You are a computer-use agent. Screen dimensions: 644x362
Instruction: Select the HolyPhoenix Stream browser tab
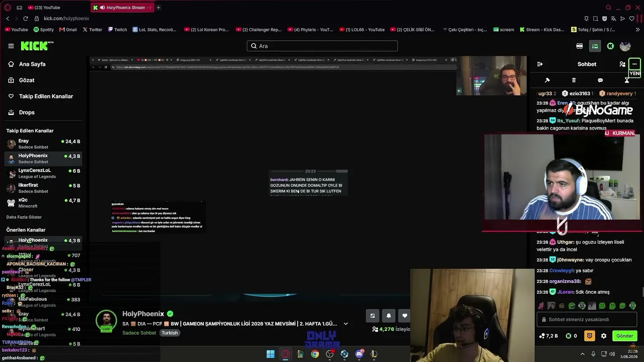pyautogui.click(x=122, y=8)
